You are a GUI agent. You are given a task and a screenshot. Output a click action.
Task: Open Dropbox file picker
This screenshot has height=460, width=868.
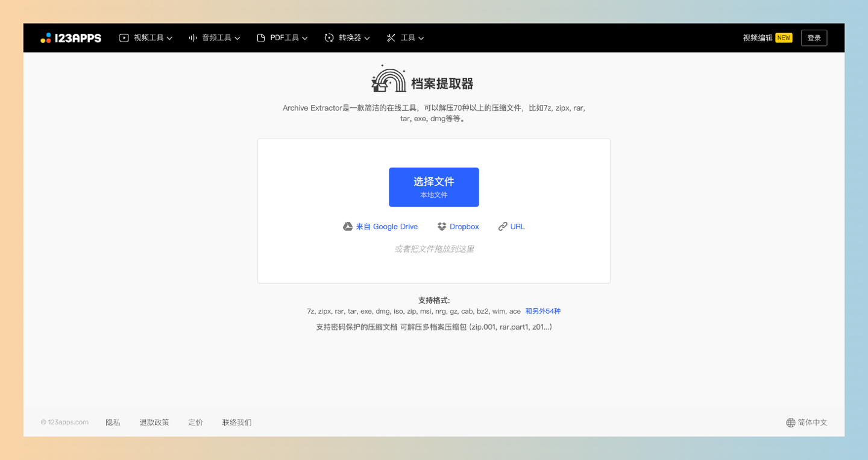pos(458,226)
